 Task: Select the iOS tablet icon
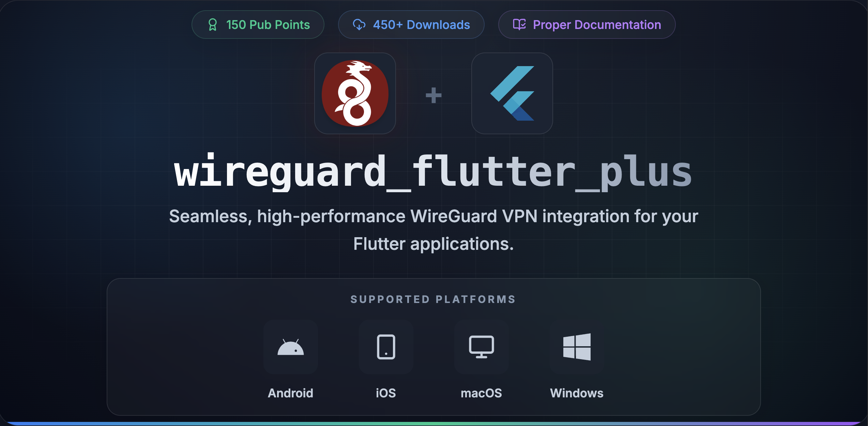386,347
